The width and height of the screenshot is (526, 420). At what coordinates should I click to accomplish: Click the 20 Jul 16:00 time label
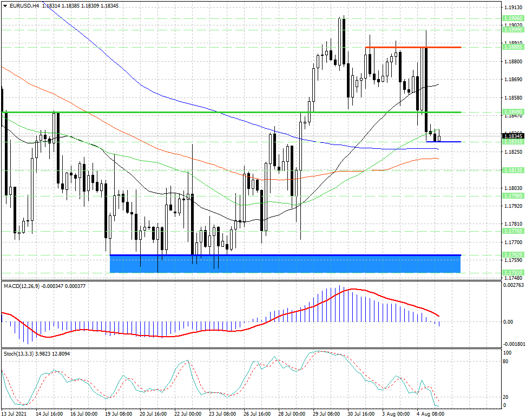[x=153, y=414]
